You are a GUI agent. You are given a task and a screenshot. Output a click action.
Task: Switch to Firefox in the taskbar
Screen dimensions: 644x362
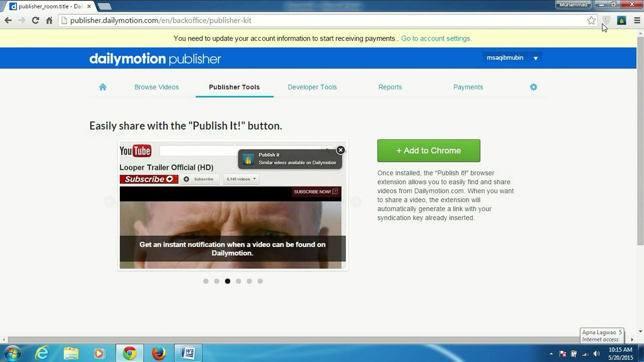coord(158,353)
